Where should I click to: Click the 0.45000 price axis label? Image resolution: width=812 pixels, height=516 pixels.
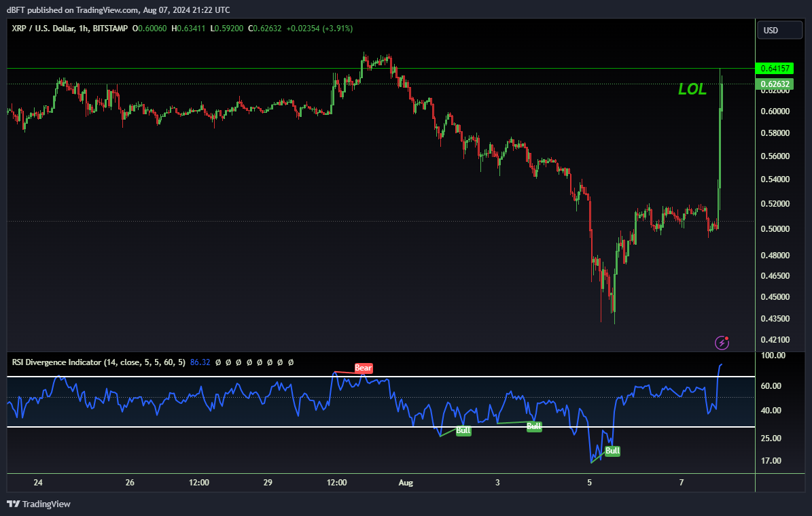(775, 297)
